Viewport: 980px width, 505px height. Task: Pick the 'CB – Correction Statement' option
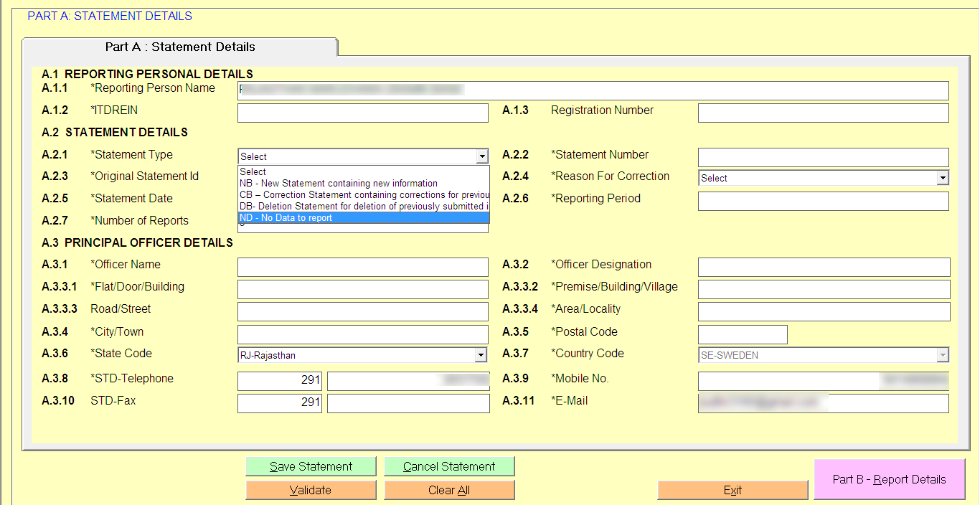(x=363, y=194)
